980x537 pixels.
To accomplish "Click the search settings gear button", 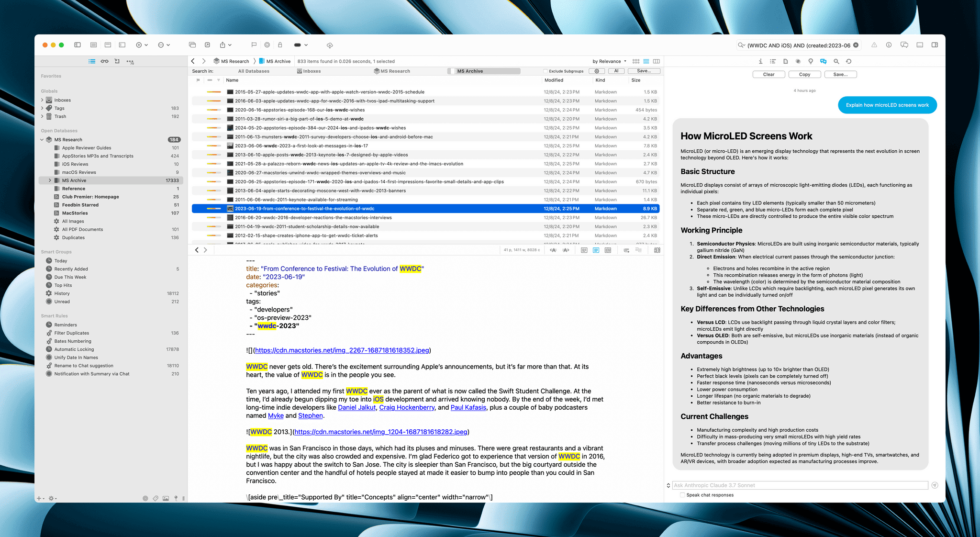I will (597, 71).
